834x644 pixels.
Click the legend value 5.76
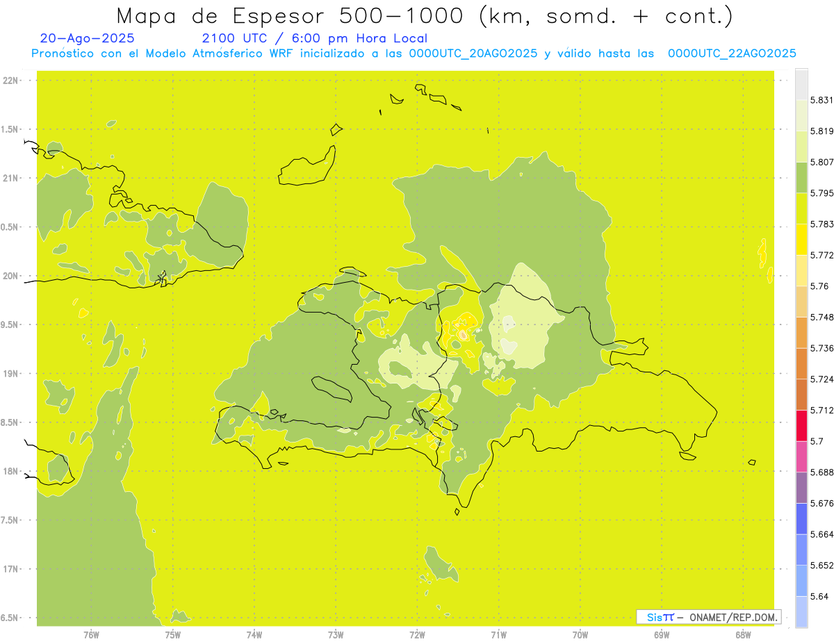click(x=819, y=286)
